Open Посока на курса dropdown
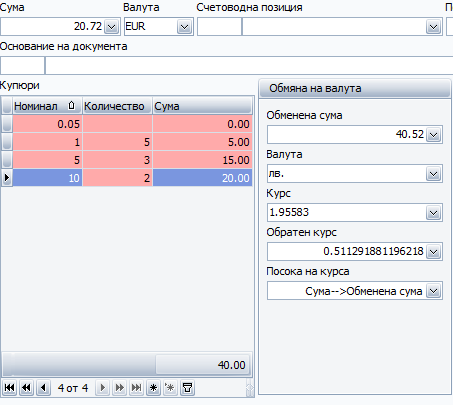 click(434, 291)
